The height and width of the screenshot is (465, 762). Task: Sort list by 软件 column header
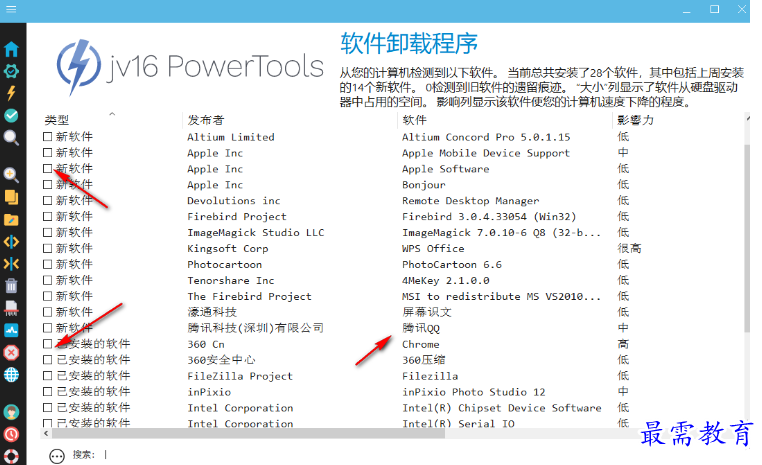(414, 120)
